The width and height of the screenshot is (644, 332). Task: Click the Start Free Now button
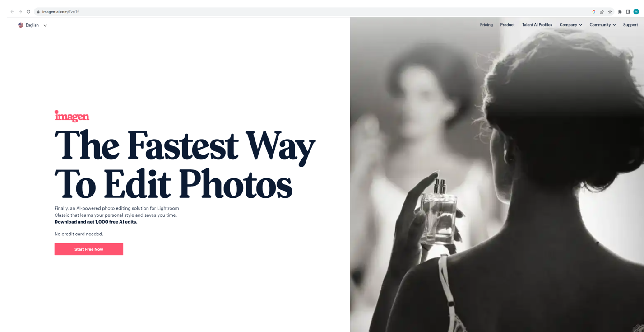pos(89,249)
